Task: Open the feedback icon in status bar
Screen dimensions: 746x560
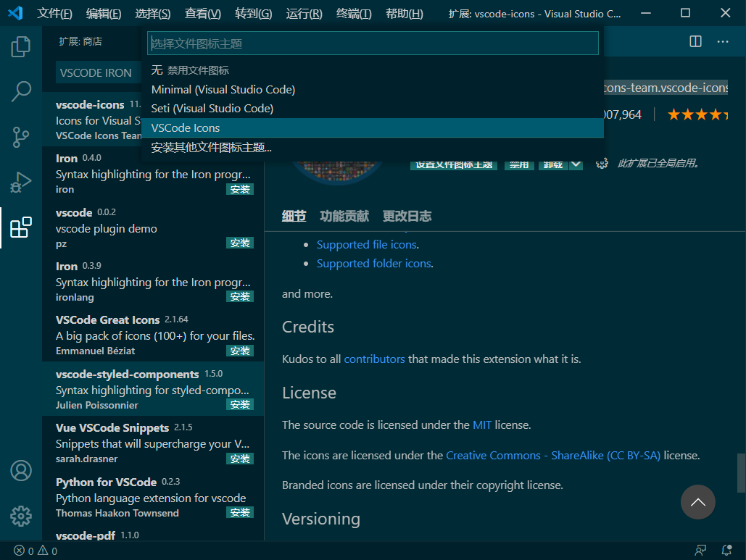Action: (700, 551)
